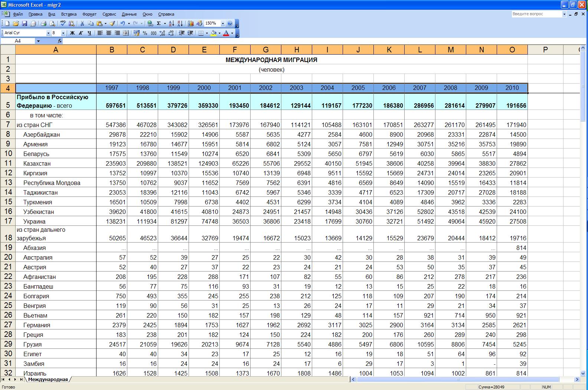Screen dimensions: 588x390
Task: Open the 150% zoom dropdown
Action: tap(223, 23)
